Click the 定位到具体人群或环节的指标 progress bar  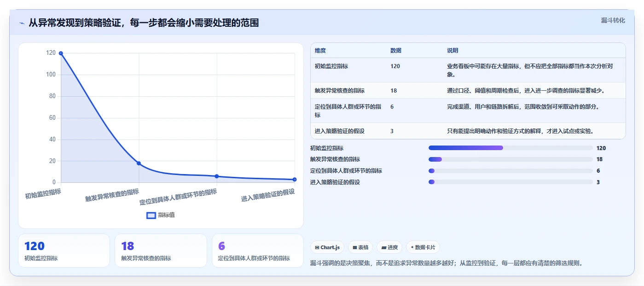click(511, 171)
